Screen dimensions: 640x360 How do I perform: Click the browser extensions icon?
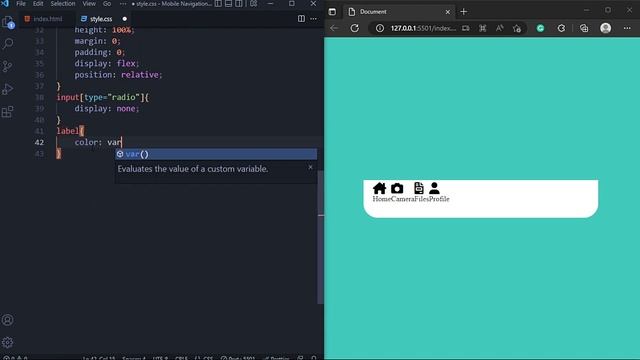tap(562, 28)
